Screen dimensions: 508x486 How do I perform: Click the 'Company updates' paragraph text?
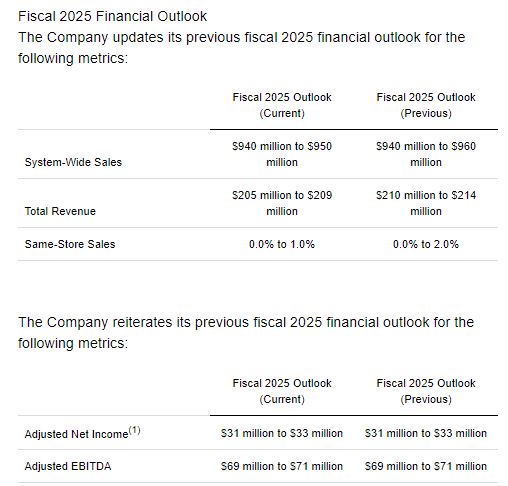click(x=242, y=47)
